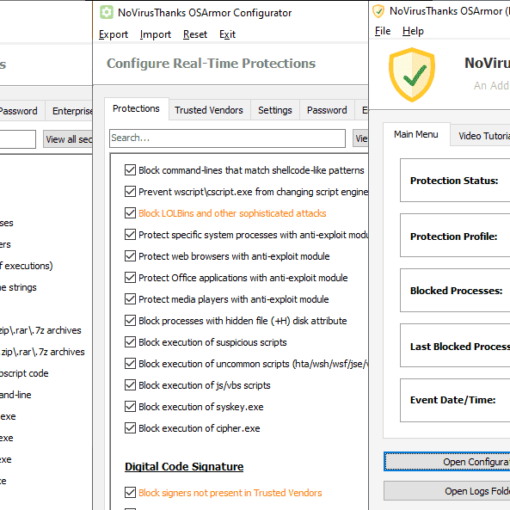Click the OSArmor Configurator green title icon
The width and height of the screenshot is (510, 510).
click(106, 12)
